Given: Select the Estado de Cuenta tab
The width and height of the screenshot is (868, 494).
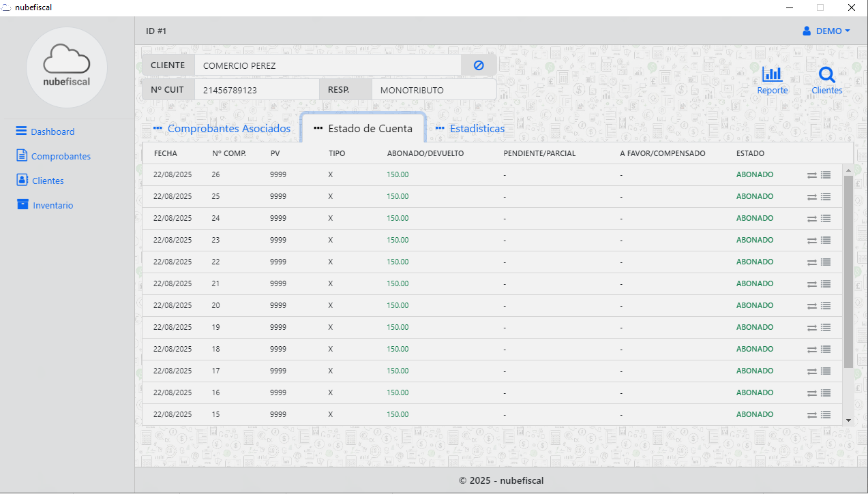Looking at the screenshot, I should (363, 129).
